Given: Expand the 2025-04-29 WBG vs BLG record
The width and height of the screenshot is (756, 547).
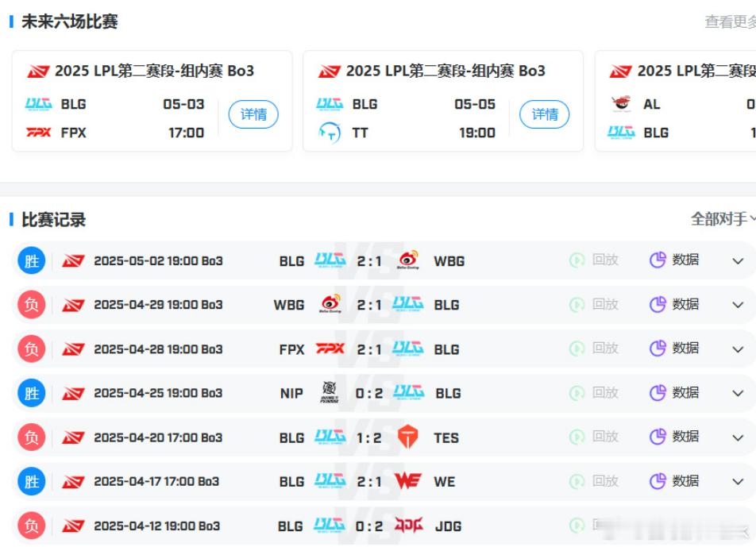Looking at the screenshot, I should click(738, 305).
